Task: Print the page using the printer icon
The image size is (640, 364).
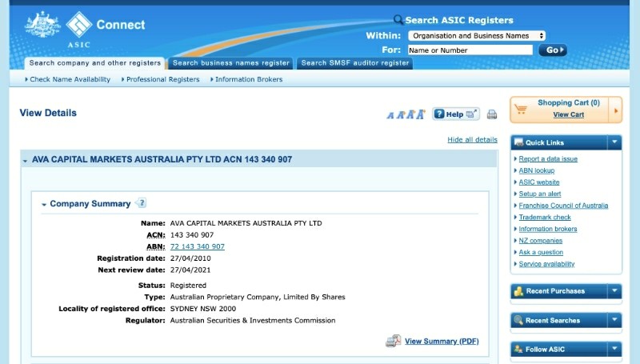Action: (x=492, y=114)
